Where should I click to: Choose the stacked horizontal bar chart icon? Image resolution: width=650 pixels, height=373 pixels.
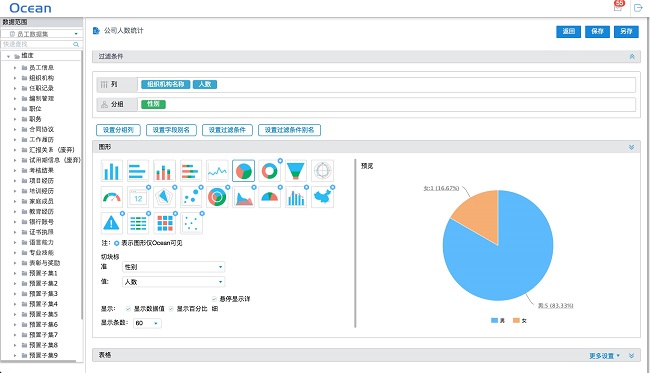191,171
